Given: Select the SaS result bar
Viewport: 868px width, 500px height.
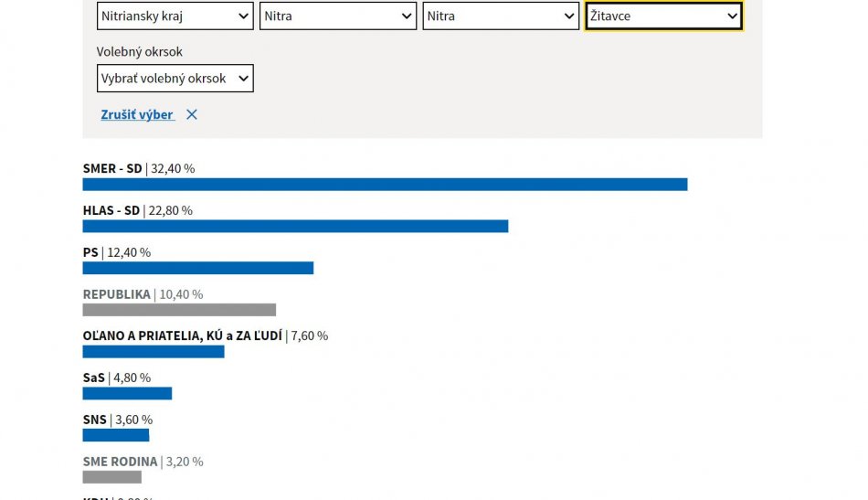Looking at the screenshot, I should coord(127,394).
